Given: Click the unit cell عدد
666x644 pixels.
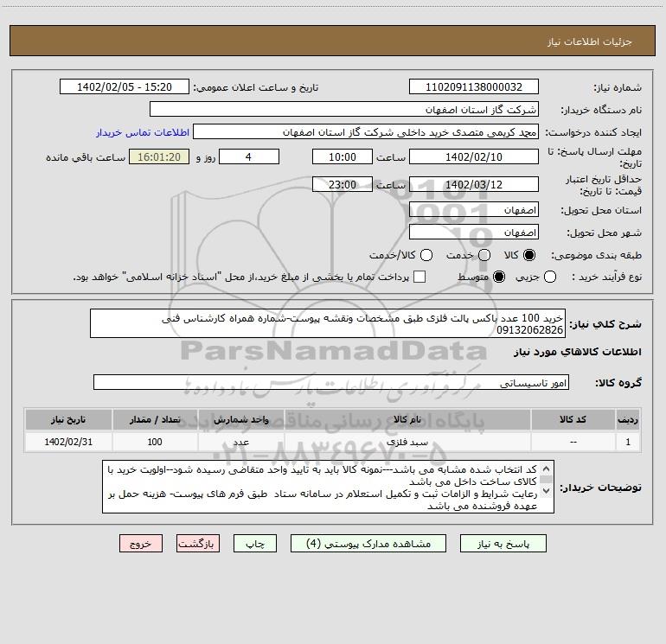Looking at the screenshot, I should click(240, 442).
